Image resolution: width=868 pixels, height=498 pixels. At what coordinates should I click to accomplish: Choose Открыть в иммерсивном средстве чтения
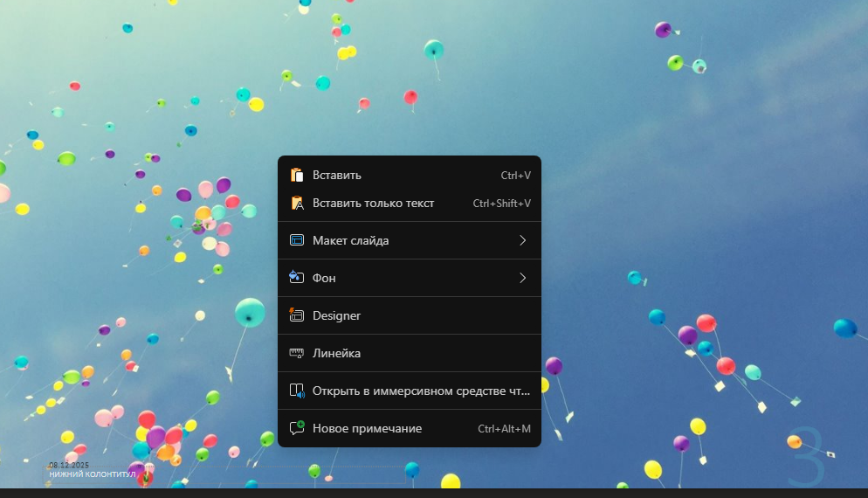click(x=421, y=391)
